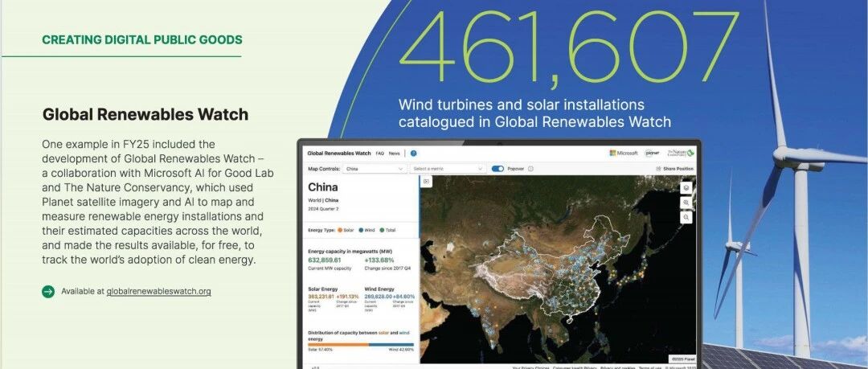Viewport: 868px width, 369px height.
Task: Open globalrenewableswatch.org link
Action: (158, 292)
